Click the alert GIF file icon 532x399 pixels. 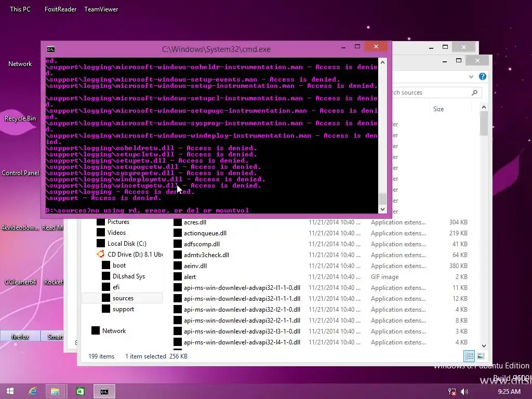[178, 277]
